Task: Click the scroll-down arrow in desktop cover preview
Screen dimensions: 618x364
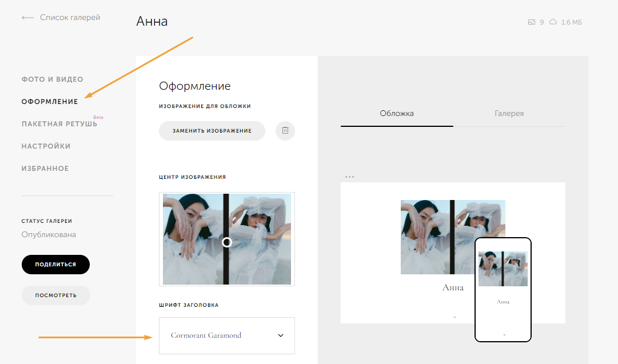Action: tap(454, 317)
